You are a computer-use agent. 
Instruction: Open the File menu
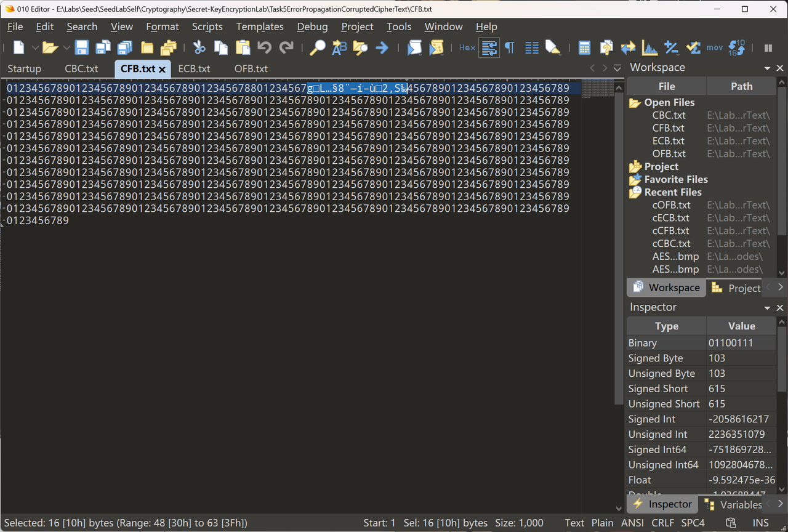point(15,26)
